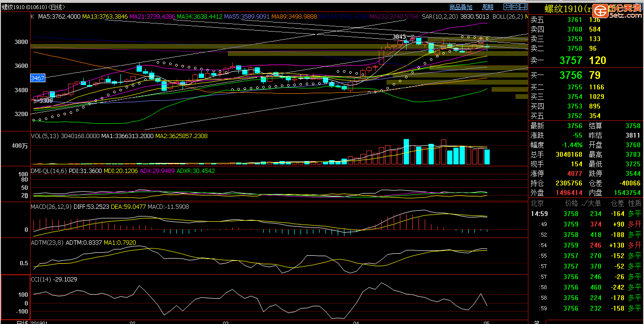Click the 卖五 3761 ask row

point(586,20)
